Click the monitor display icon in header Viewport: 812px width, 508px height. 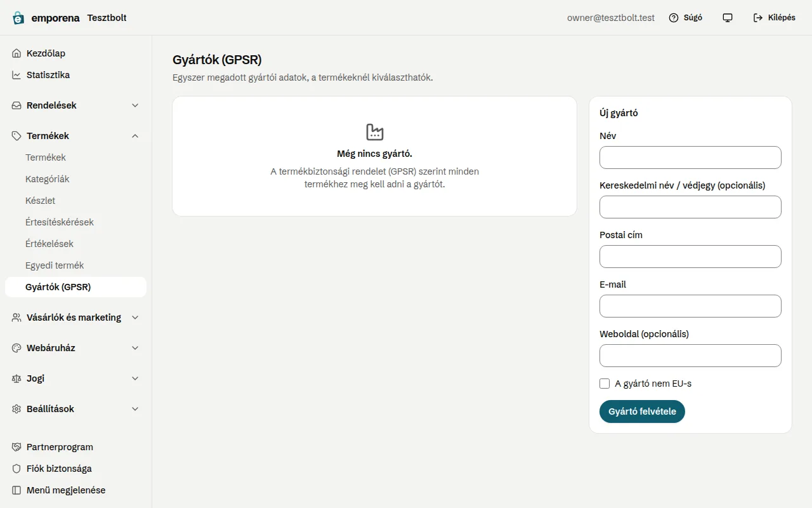tap(728, 18)
